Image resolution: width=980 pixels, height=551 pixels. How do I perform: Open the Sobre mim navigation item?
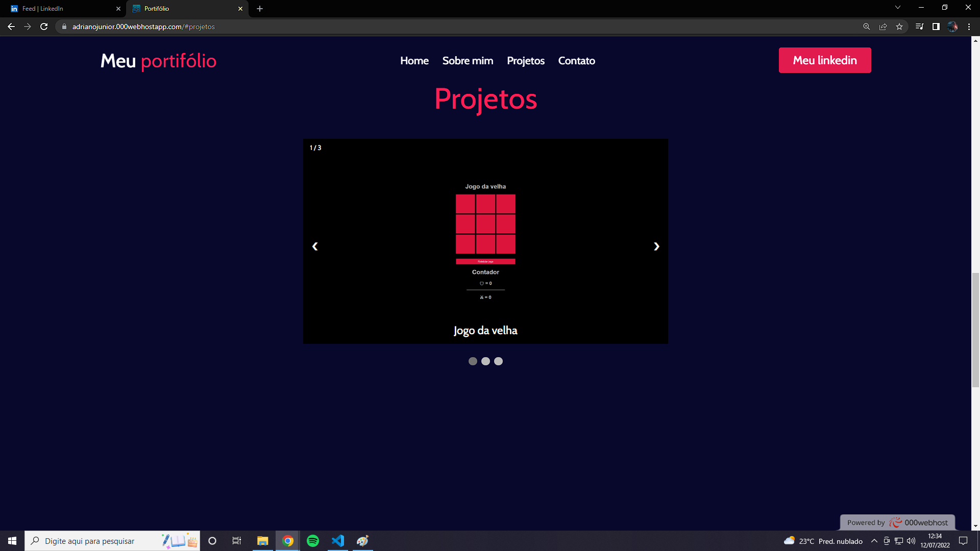pyautogui.click(x=468, y=61)
